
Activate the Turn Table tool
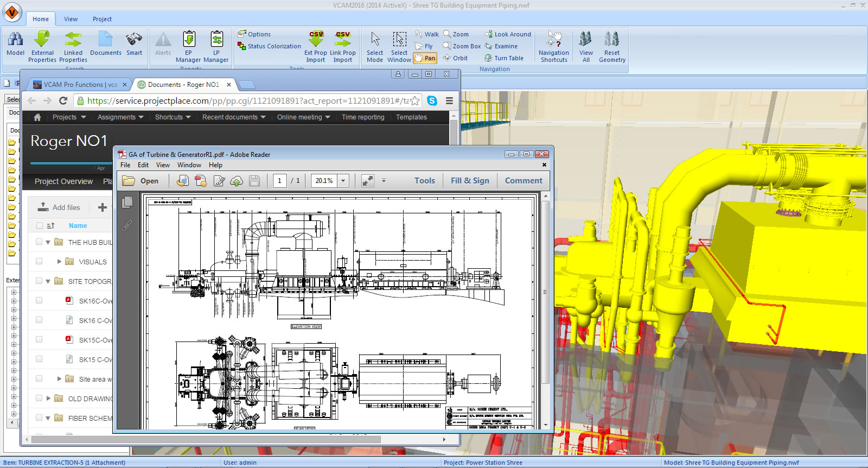(503, 58)
